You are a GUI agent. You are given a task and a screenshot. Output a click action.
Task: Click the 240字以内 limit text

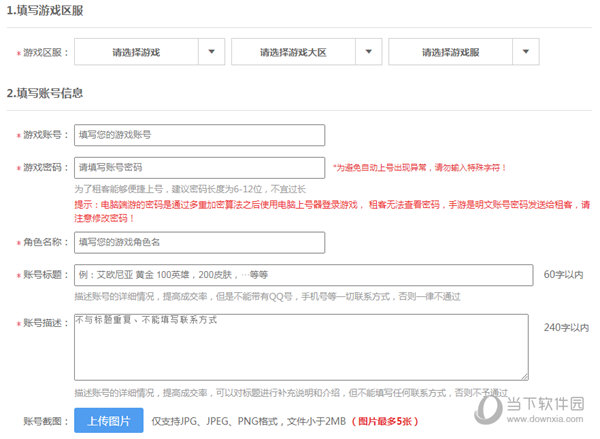566,328
